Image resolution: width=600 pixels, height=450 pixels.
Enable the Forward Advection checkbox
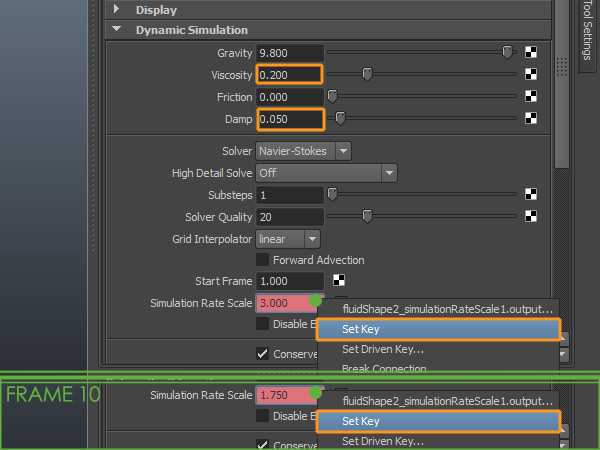[263, 260]
